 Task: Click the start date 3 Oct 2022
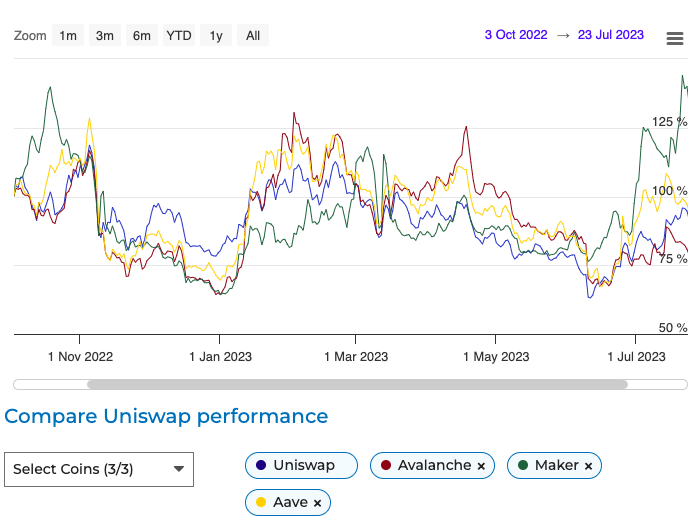pyautogui.click(x=516, y=35)
